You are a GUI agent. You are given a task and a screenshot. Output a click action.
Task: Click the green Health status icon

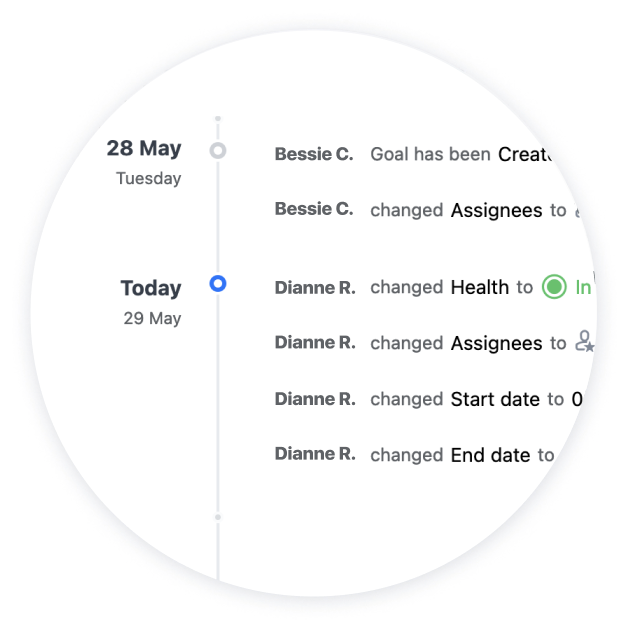coord(554,287)
